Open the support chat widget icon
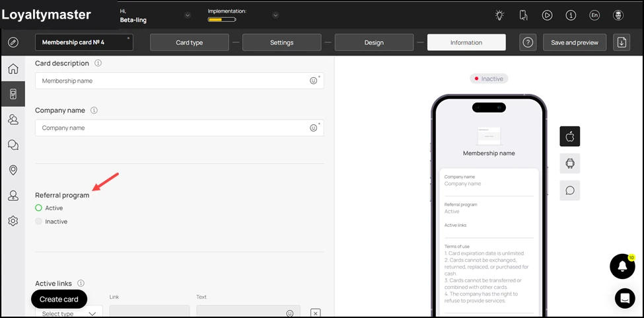This screenshot has width=644, height=318. [x=625, y=298]
